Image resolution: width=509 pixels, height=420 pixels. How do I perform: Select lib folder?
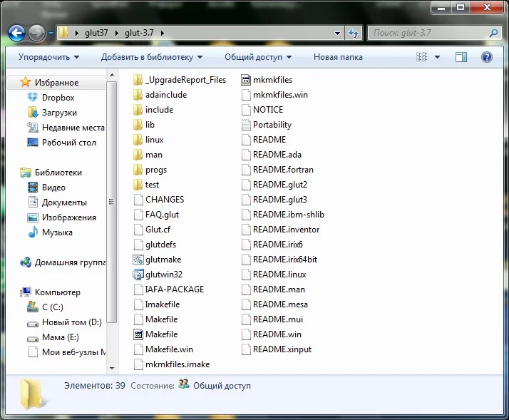point(144,125)
